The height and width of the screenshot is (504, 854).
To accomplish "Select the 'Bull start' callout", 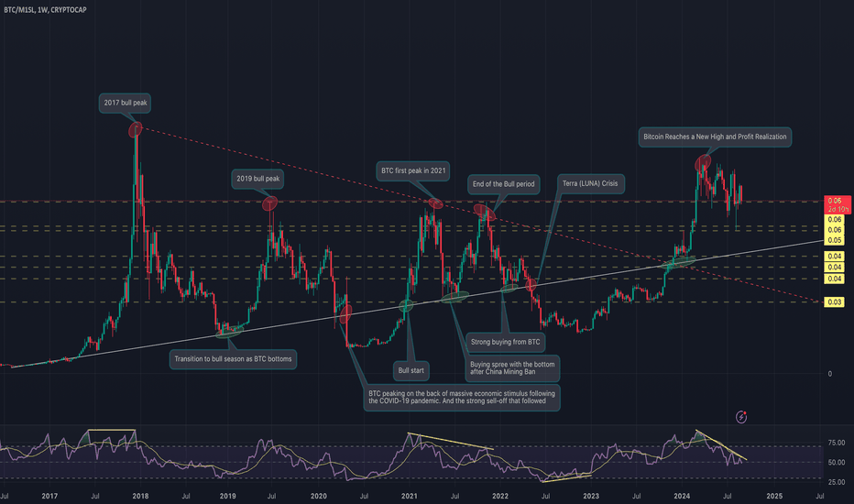I will click(x=411, y=370).
